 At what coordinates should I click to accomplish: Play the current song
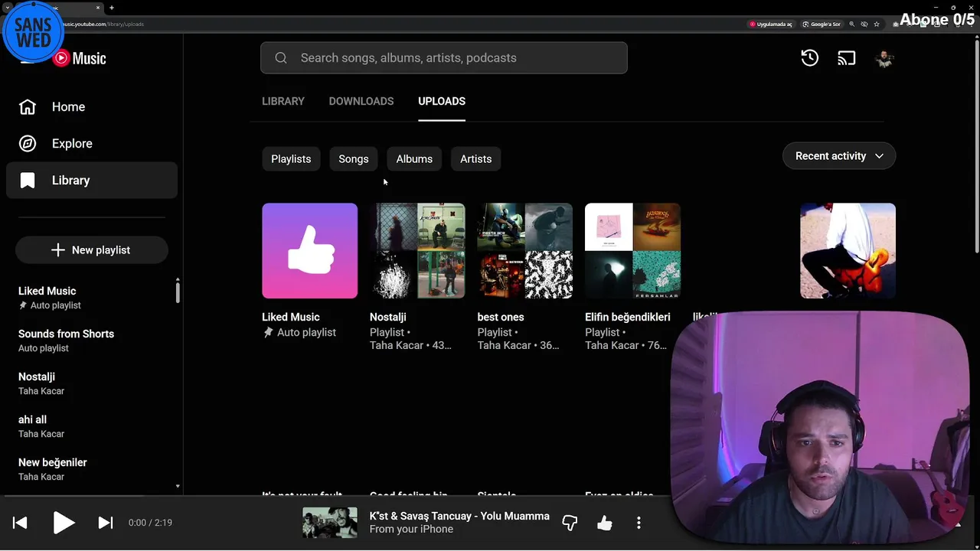point(64,523)
